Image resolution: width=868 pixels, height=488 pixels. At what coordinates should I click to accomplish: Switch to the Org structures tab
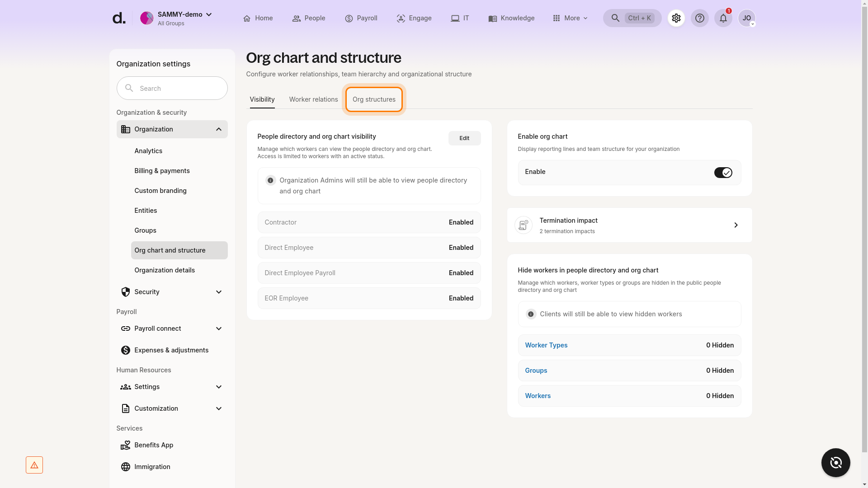[x=374, y=99]
